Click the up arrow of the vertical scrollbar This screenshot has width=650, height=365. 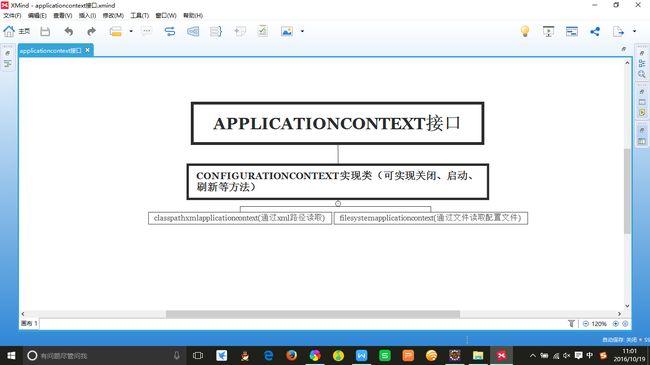pos(627,63)
